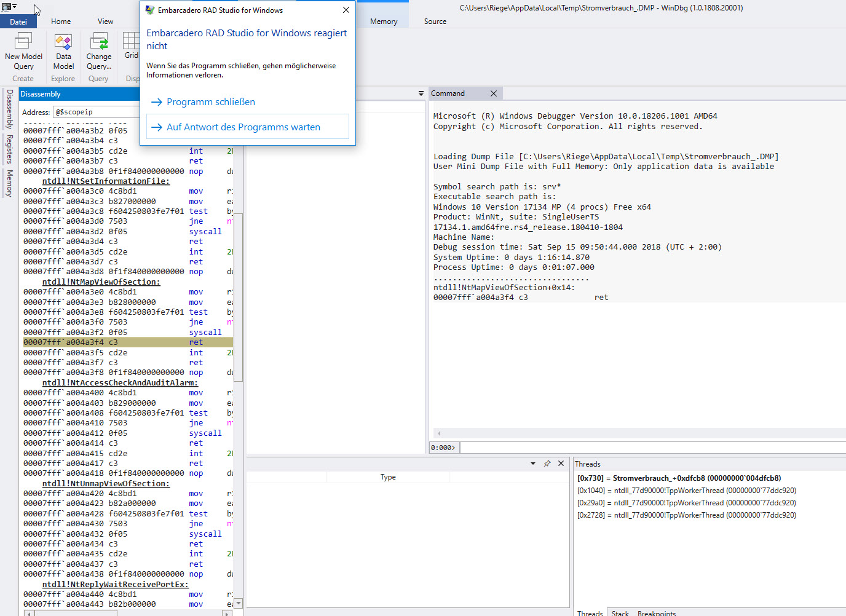Select thread [0x2728] TppWorkerThread
This screenshot has height=616, width=846.
coord(686,515)
